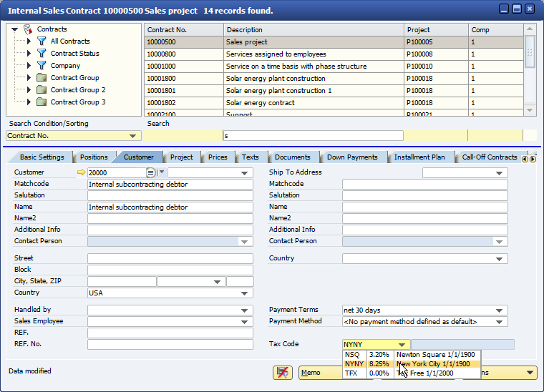The width and height of the screenshot is (544, 392).
Task: Open the Payment Terms dropdown
Action: 499,310
